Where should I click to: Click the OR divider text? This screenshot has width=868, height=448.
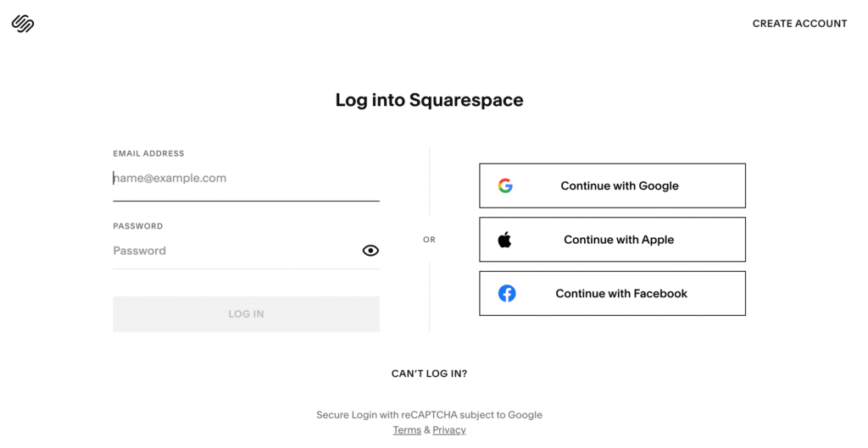pos(429,240)
